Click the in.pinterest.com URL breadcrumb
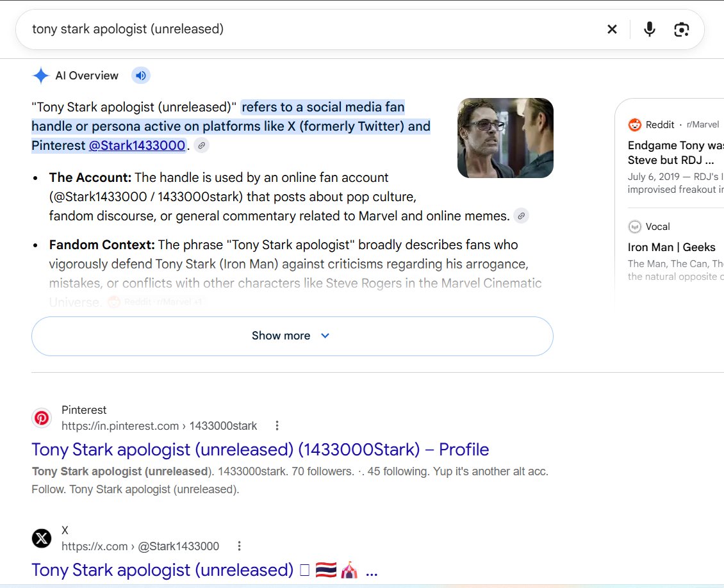The height and width of the screenshot is (588, 724). point(160,426)
